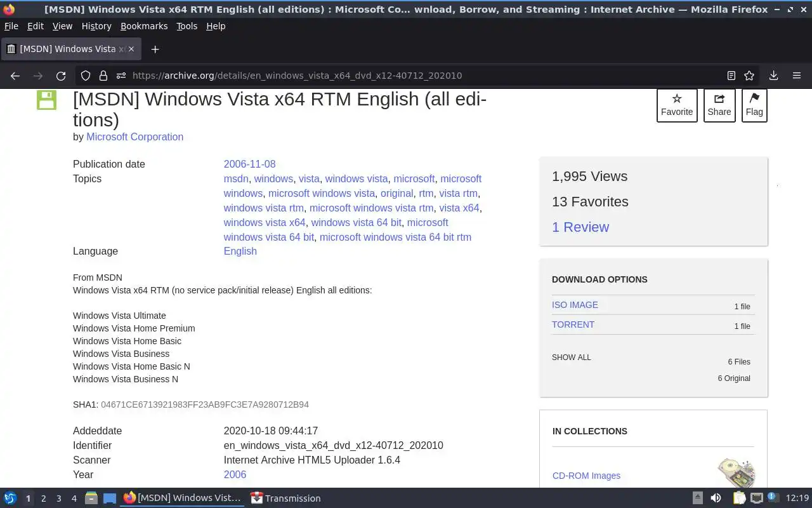
Task: Open the Edit menu
Action: pos(36,26)
